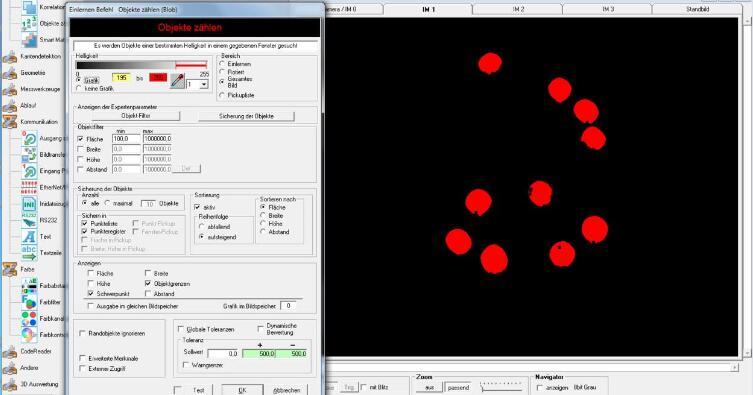Click the Fläche min input field

pos(126,139)
